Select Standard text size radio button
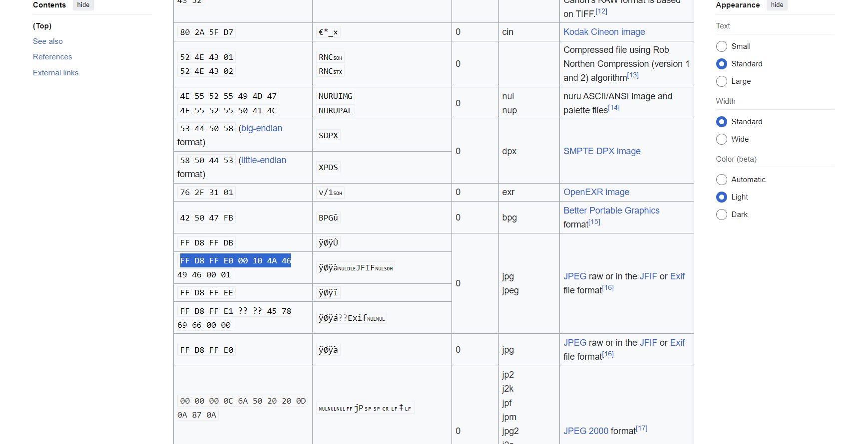 click(722, 64)
